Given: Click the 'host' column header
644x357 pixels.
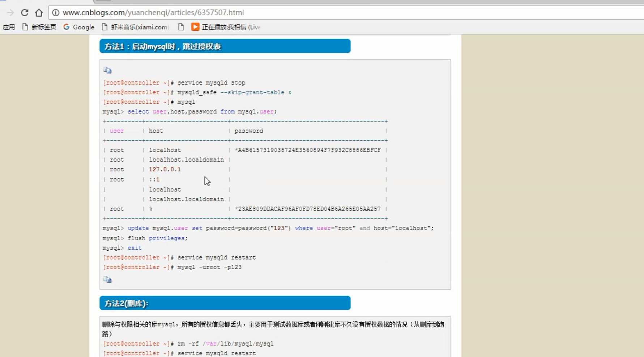Looking at the screenshot, I should (156, 131).
